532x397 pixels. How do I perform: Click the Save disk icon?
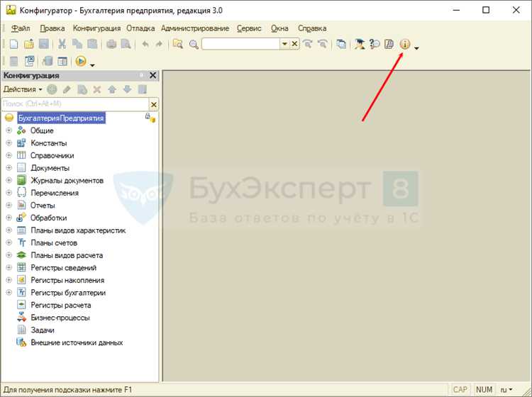(x=44, y=44)
